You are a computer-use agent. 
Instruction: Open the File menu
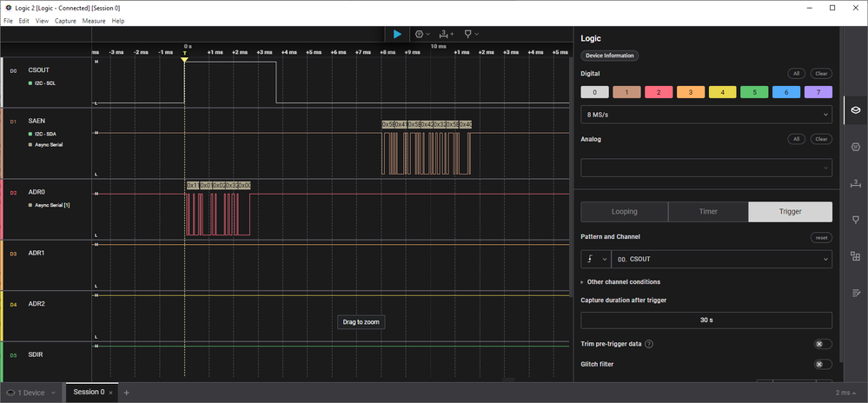coord(9,21)
